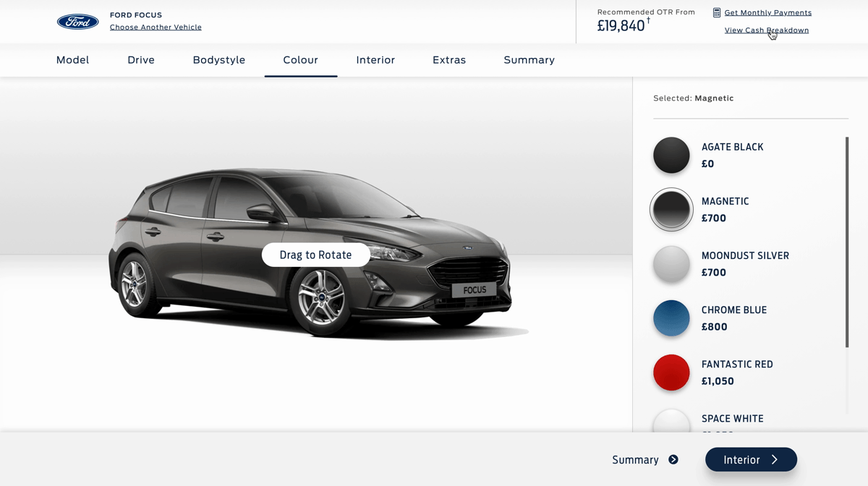
Task: Click the Drag to Rotate pill
Action: (x=316, y=255)
